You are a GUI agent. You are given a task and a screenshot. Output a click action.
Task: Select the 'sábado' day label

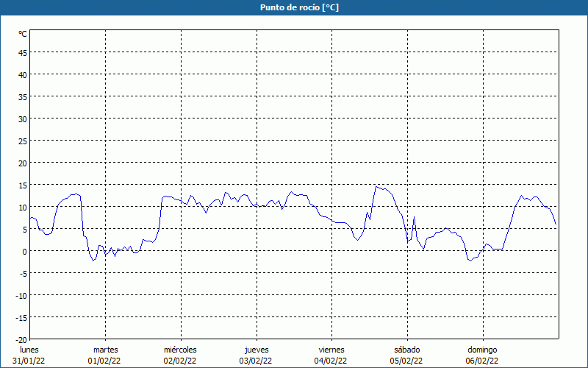tap(406, 350)
